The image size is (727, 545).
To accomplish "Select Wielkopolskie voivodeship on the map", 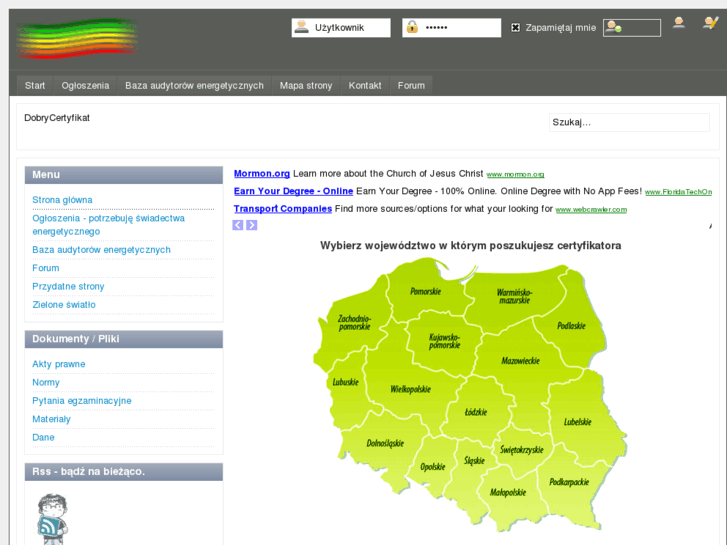I will [410, 389].
